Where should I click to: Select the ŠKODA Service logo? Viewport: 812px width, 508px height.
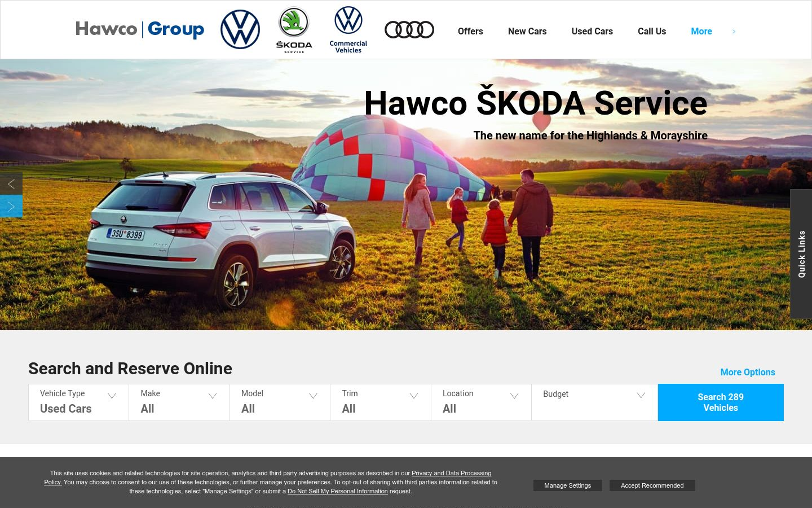coord(294,30)
